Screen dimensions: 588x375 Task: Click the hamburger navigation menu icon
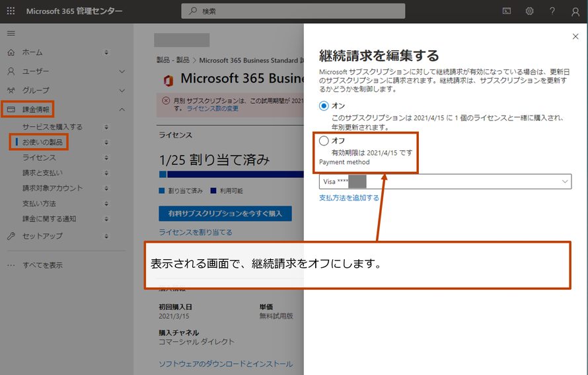coord(11,32)
